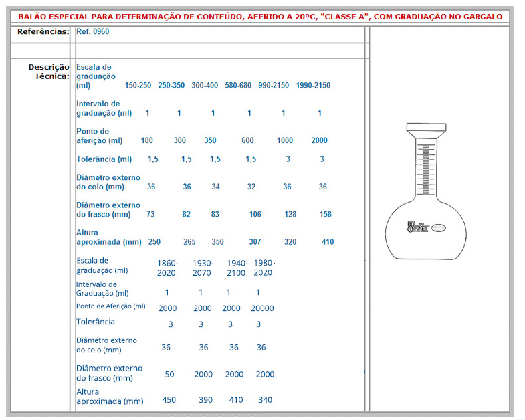This screenshot has height=420, width=525.
Task: Click the 'Ponto de Aferição (ml)' label in the lower table
Action: pyautogui.click(x=111, y=306)
